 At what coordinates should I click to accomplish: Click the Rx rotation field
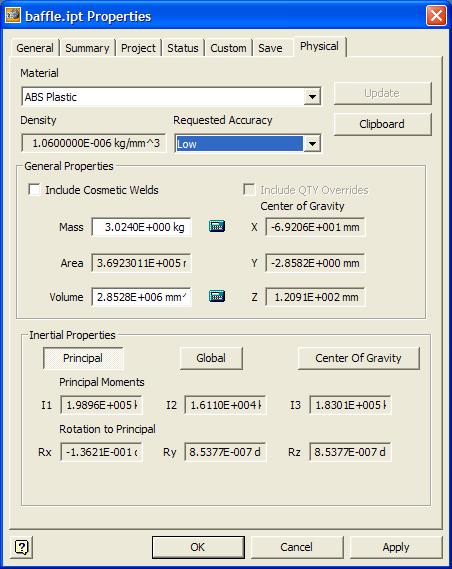pos(101,452)
